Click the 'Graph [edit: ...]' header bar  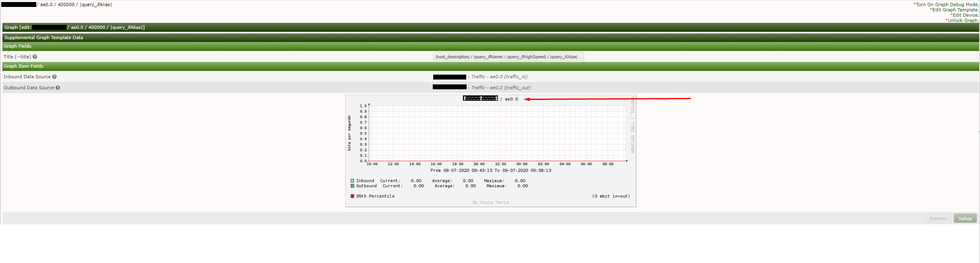(491, 27)
